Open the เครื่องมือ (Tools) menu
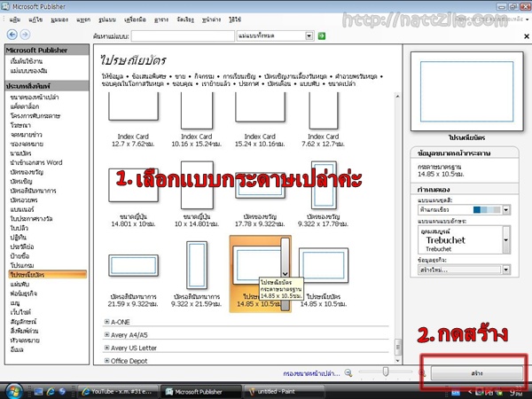Screen dimensions: 532x399 [135, 20]
